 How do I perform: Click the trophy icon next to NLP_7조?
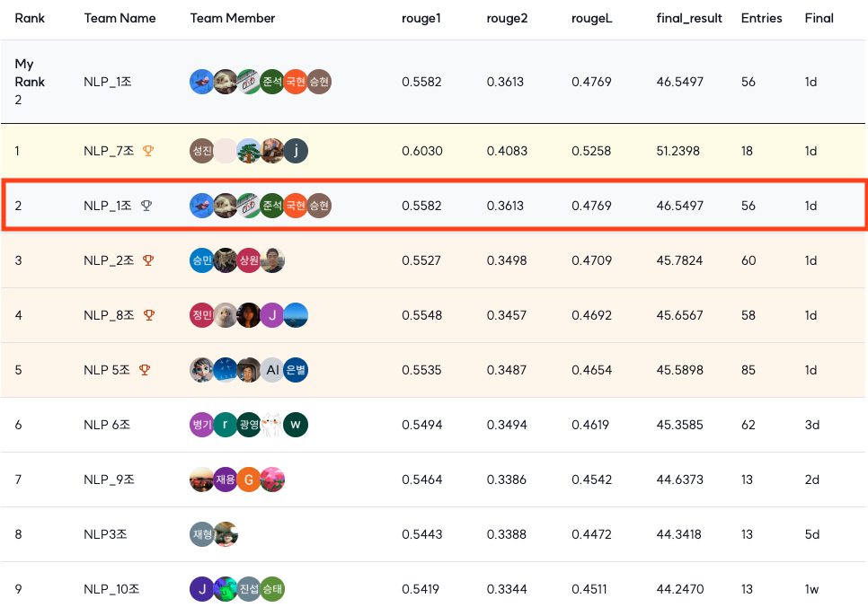coord(147,150)
